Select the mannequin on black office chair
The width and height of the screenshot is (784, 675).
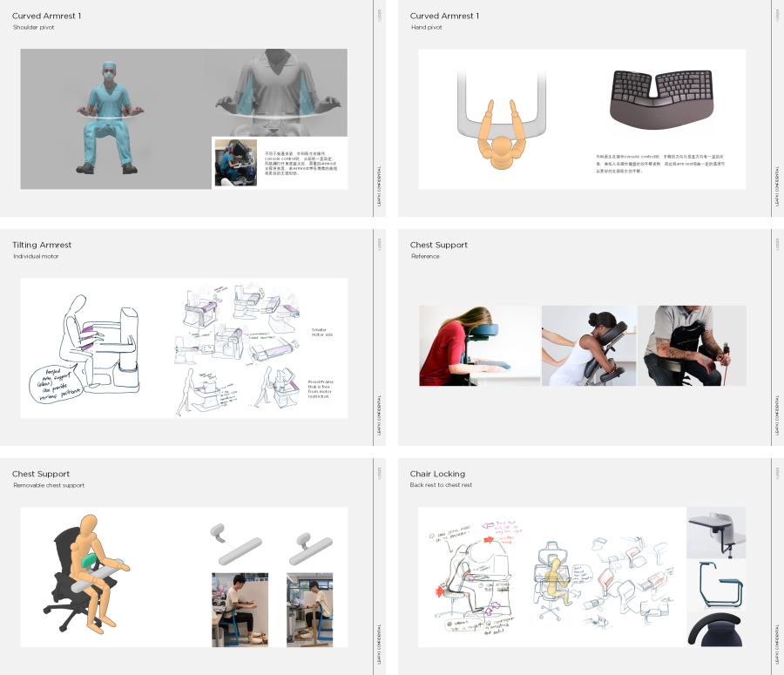(85, 574)
